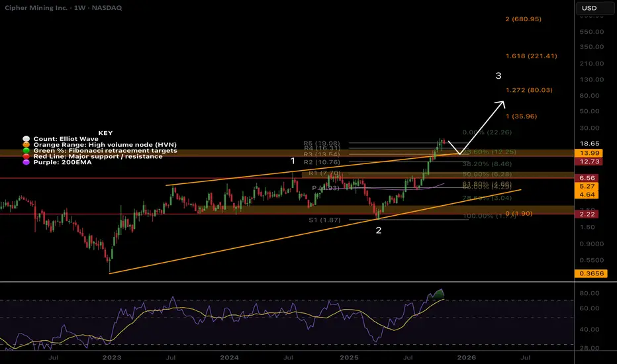Select the wave label 3

(x=498, y=75)
